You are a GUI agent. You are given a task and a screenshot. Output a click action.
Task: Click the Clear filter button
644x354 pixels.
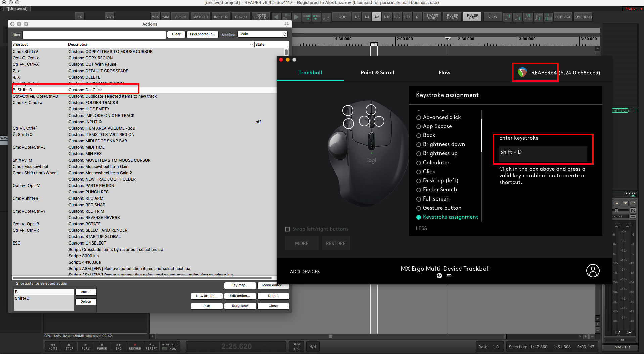[x=176, y=34]
